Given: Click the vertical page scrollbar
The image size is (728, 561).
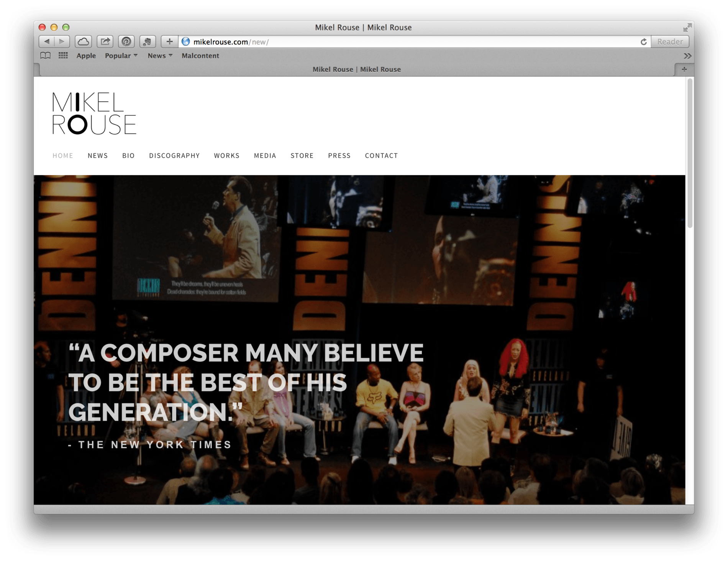Looking at the screenshot, I should click(x=690, y=153).
